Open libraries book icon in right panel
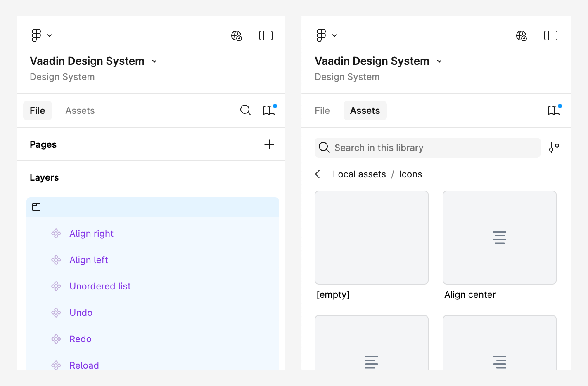 [555, 110]
